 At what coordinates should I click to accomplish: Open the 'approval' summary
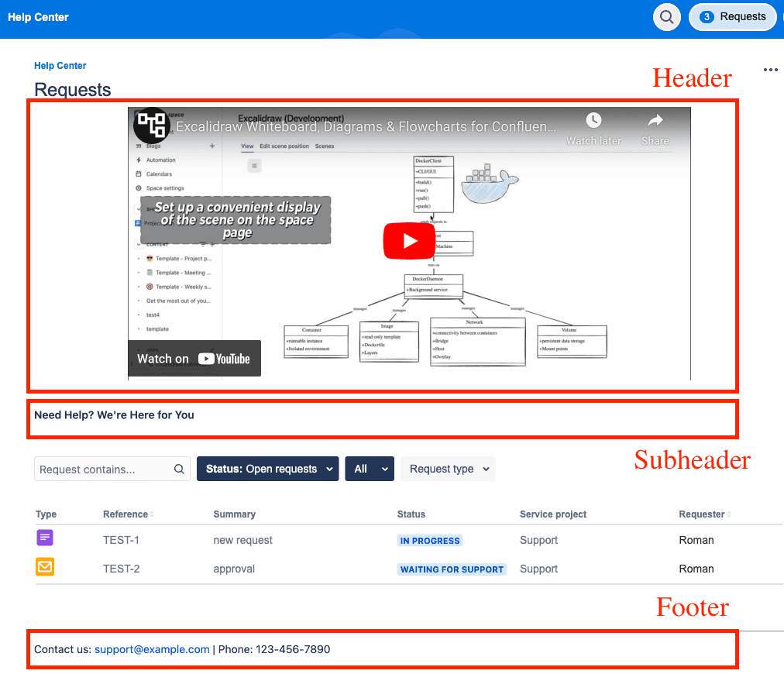(x=234, y=569)
